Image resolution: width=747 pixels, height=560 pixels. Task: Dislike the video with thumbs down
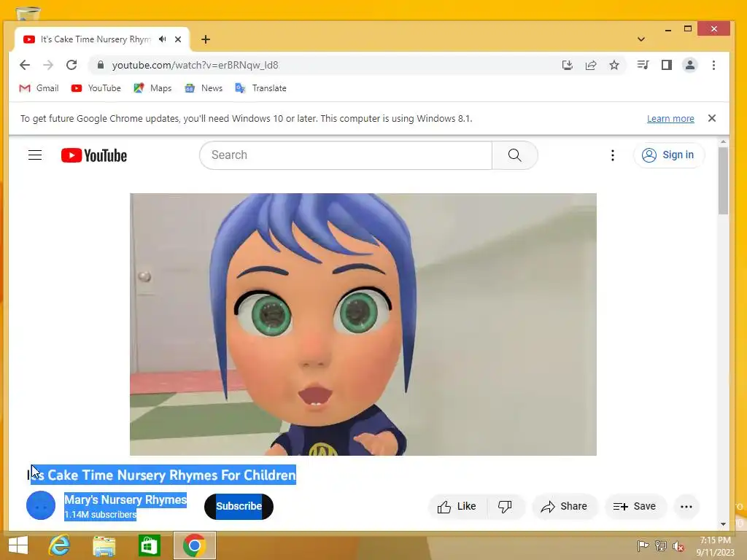tap(506, 506)
